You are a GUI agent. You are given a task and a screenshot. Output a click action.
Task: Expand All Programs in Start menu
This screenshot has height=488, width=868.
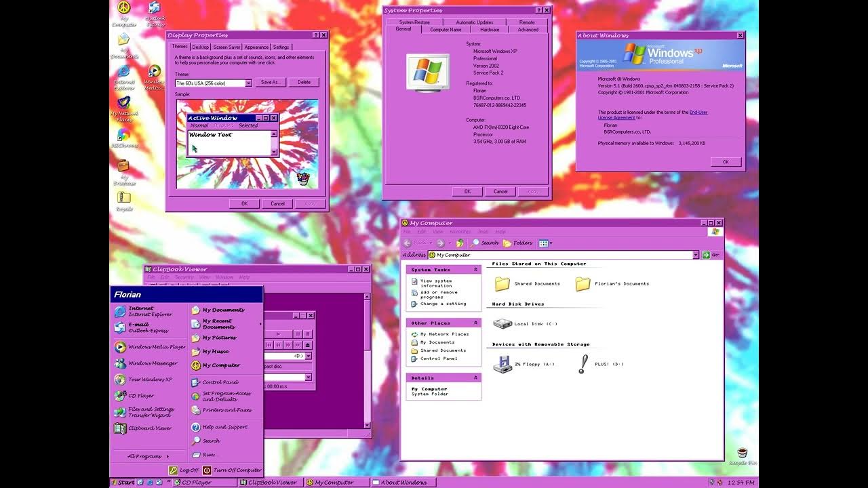149,456
